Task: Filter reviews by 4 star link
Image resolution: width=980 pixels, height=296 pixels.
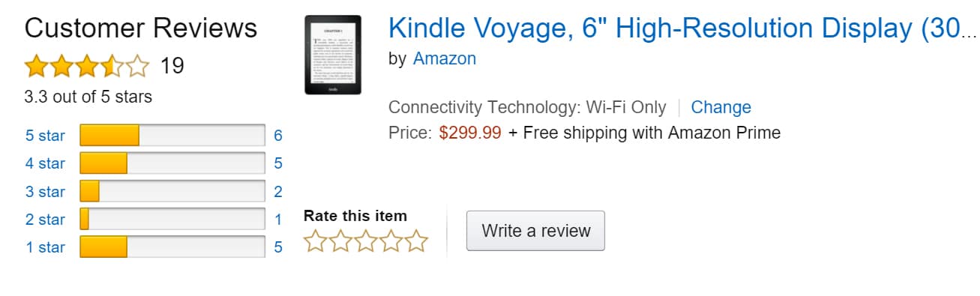Action: pyautogui.click(x=45, y=163)
